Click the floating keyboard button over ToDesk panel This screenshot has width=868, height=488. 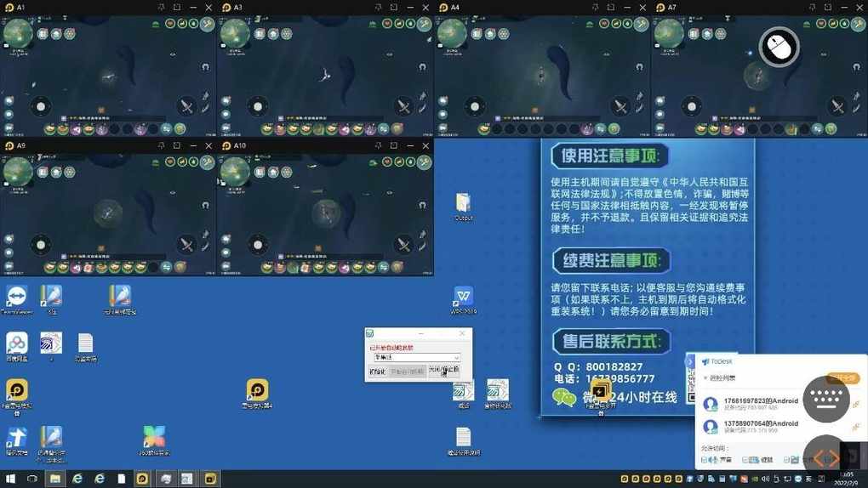826,399
